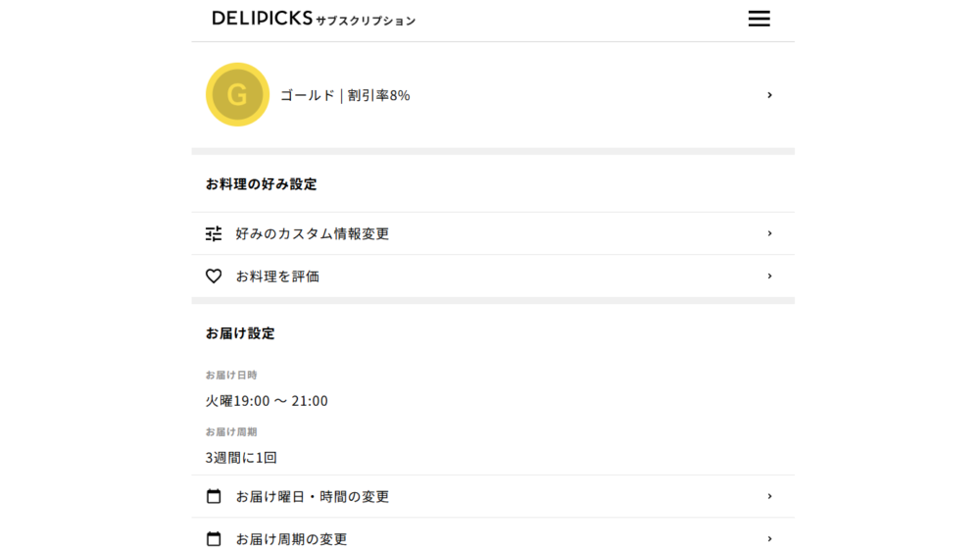Click the サブスクリプション header text
The height and width of the screenshot is (552, 980).
366,21
